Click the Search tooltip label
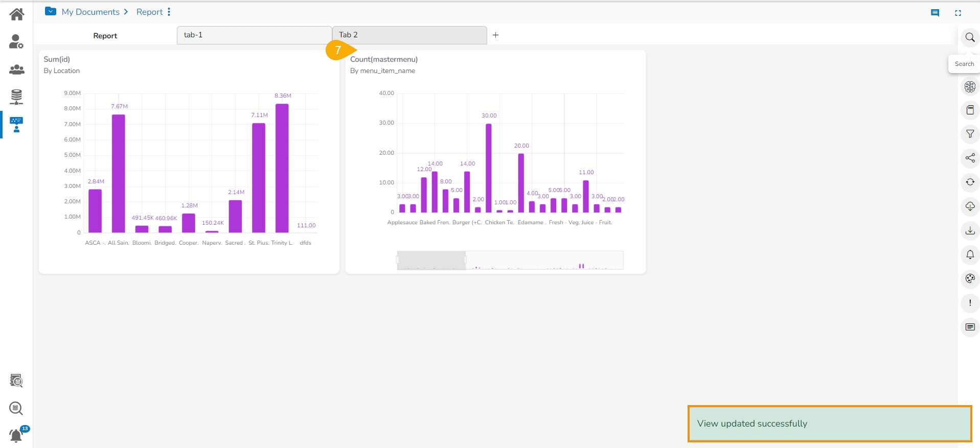Viewport: 980px width, 448px height. point(964,64)
